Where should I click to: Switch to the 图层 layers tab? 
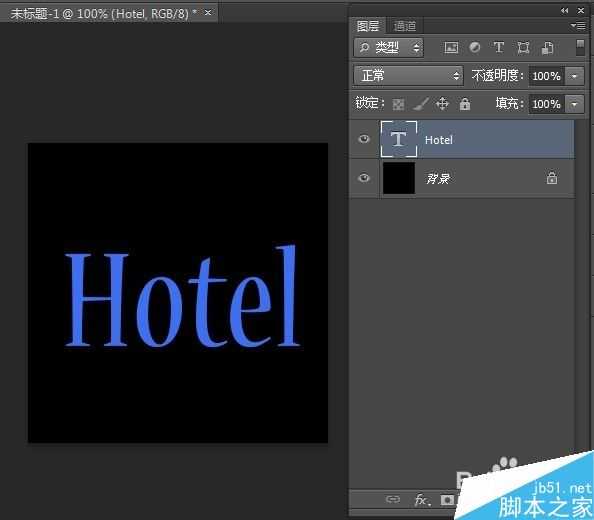[x=368, y=26]
